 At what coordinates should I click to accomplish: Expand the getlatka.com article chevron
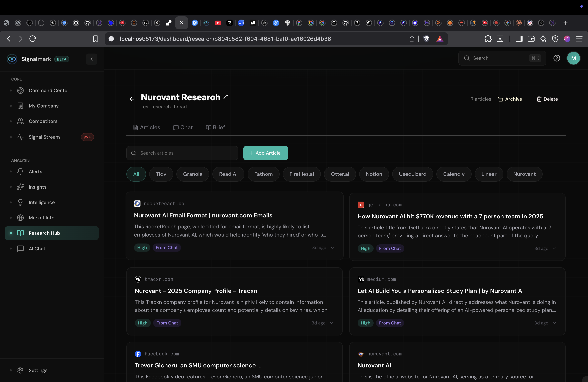pyautogui.click(x=554, y=249)
